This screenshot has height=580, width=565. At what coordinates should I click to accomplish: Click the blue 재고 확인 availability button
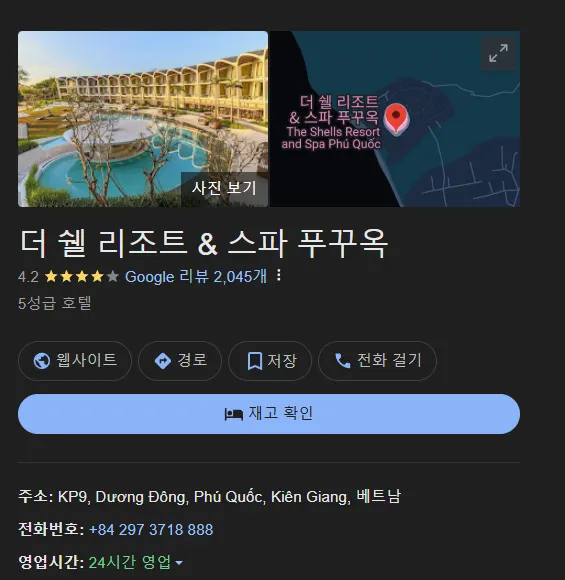click(269, 414)
